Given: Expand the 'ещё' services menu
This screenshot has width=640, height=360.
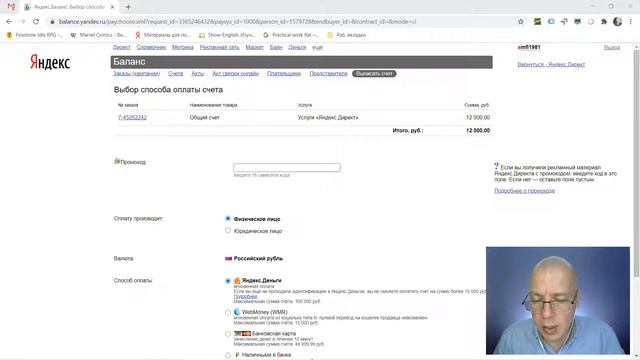Looking at the screenshot, I should pyautogui.click(x=317, y=47).
